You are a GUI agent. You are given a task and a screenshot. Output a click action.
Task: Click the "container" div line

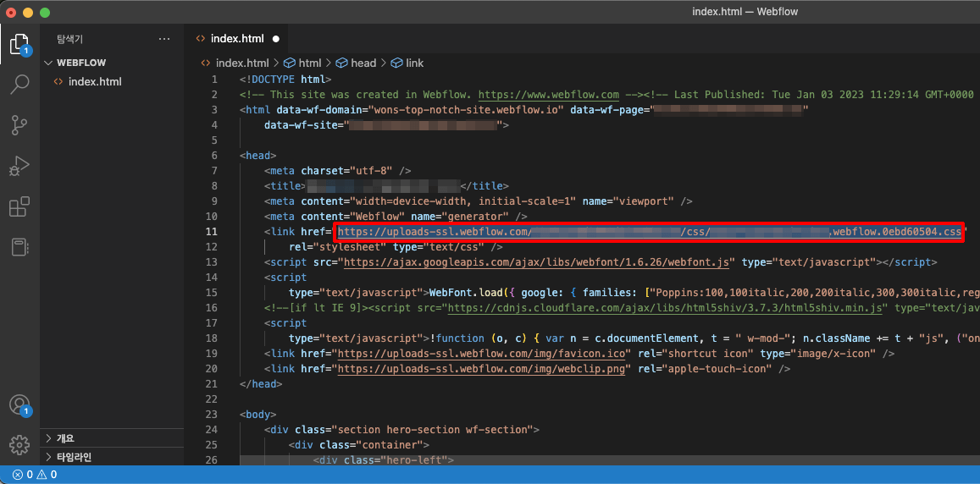click(359, 445)
